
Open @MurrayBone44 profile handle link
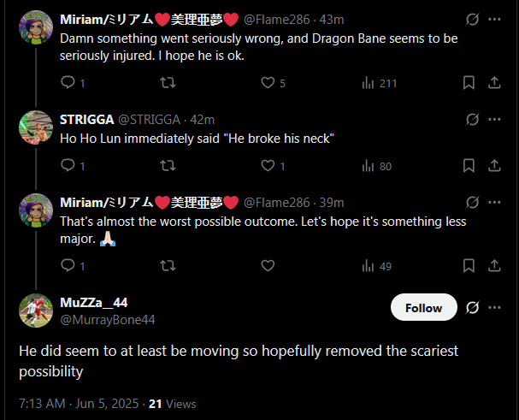107,319
